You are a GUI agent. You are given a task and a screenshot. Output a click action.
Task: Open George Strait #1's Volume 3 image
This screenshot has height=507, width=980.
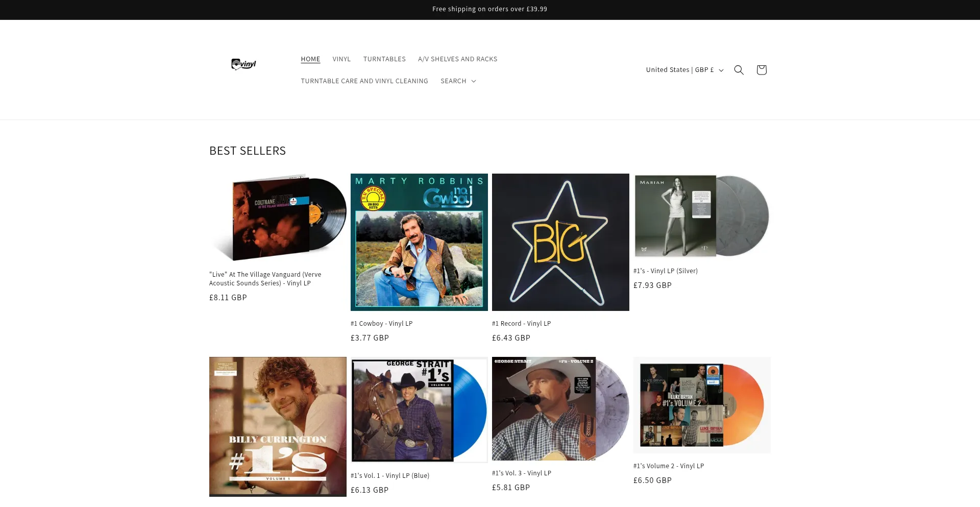click(560, 408)
